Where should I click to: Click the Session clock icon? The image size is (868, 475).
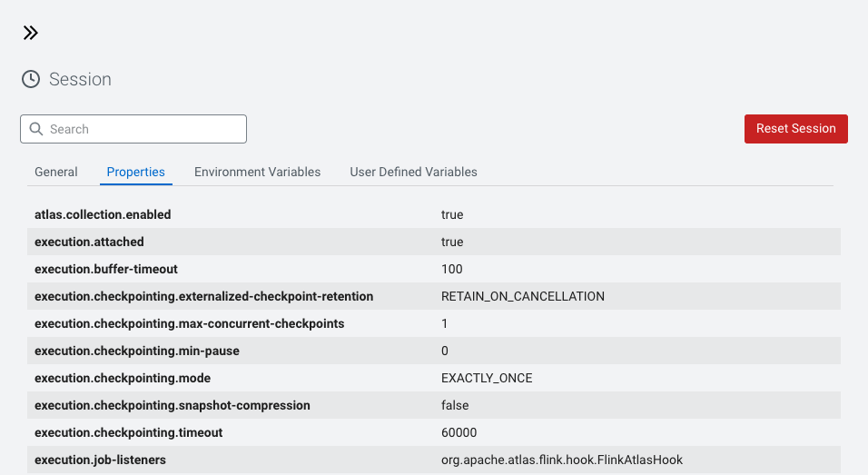pos(31,79)
